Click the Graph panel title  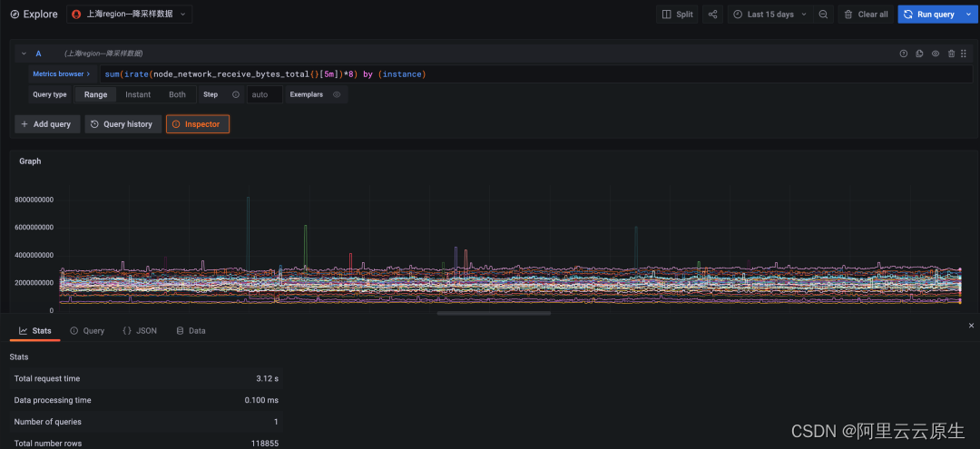pos(30,161)
